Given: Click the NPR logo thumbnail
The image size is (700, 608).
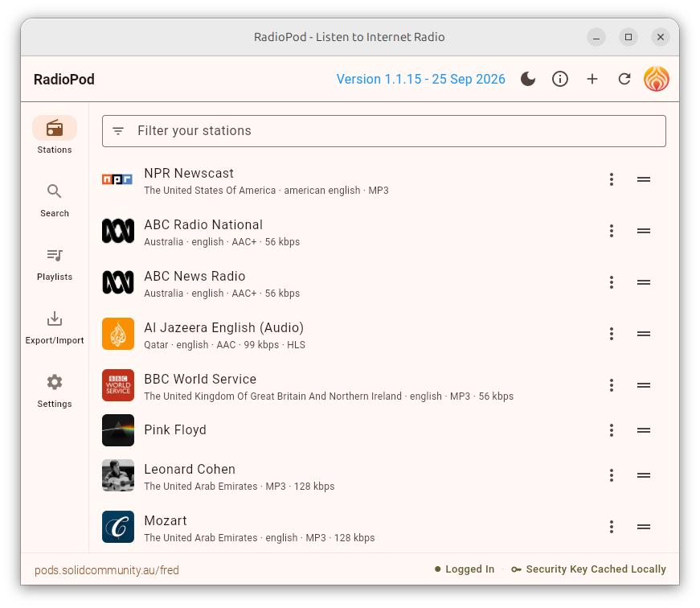Looking at the screenshot, I should (x=117, y=179).
